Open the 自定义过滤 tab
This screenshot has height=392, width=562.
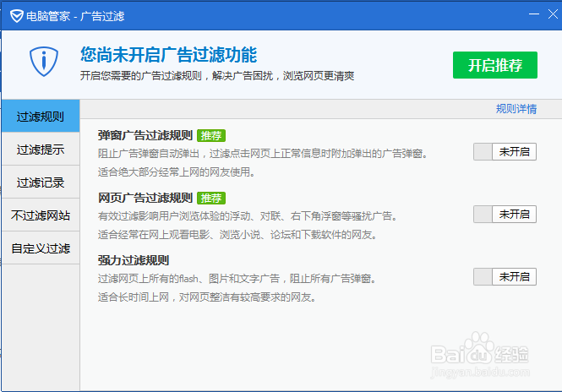[x=41, y=248]
